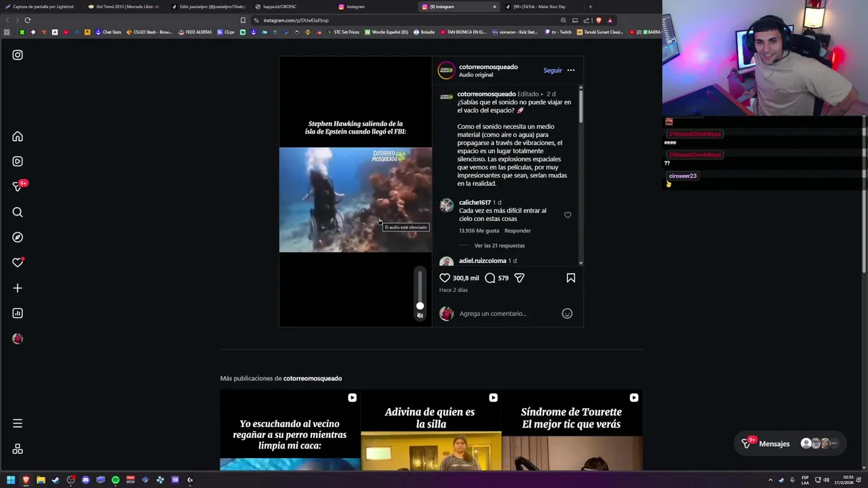Screen dimensions: 868x488
Task: Like caliche1617's comment
Action: [x=568, y=215]
